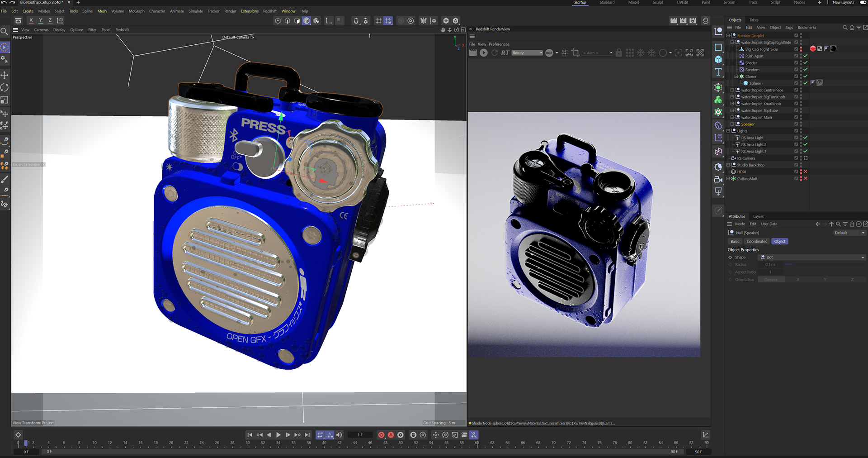
Task: Start the Redshift IPR render play button
Action: point(484,53)
